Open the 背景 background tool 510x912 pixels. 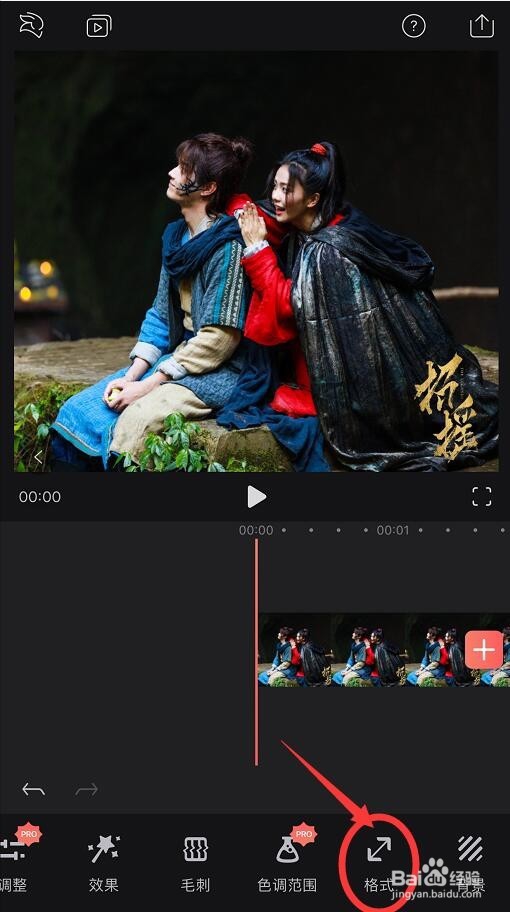click(x=470, y=864)
